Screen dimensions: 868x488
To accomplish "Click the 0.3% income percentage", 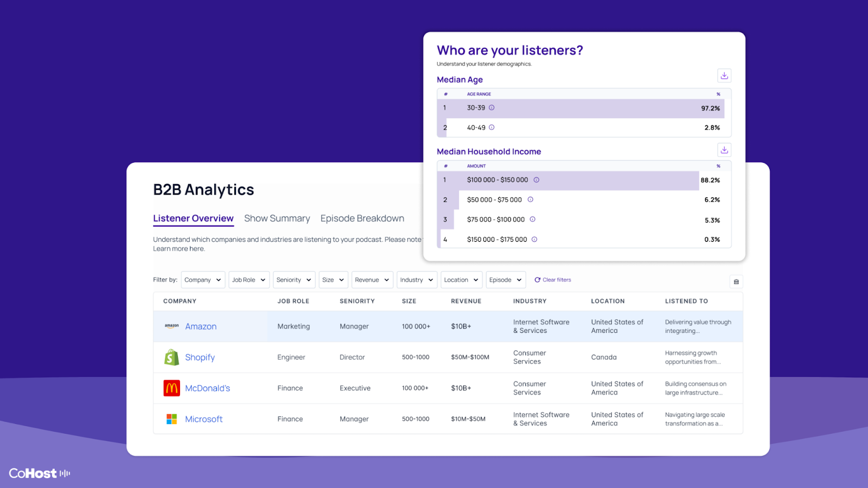I will point(712,240).
